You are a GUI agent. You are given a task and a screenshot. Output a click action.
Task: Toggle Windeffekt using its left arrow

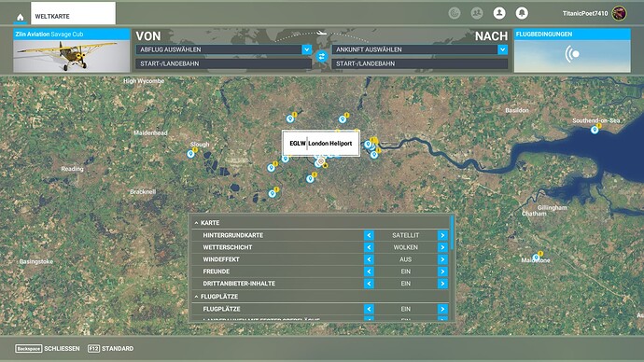[369, 259]
